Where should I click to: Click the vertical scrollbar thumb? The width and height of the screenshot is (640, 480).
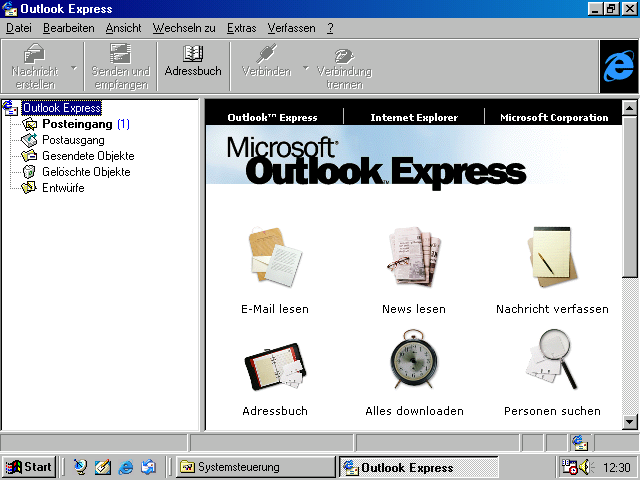point(629,197)
